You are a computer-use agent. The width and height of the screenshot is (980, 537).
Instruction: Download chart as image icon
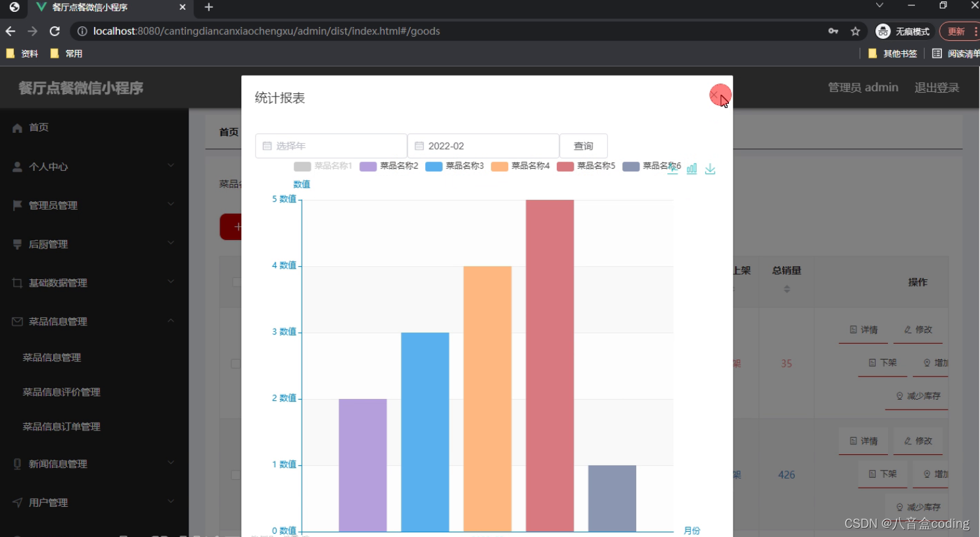[x=710, y=169]
